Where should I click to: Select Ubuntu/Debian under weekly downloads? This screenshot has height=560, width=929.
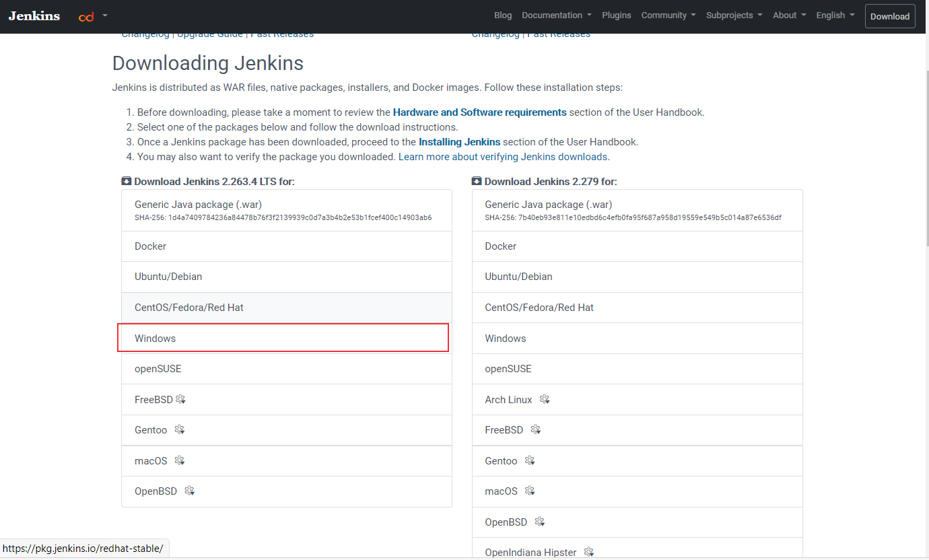pos(638,277)
